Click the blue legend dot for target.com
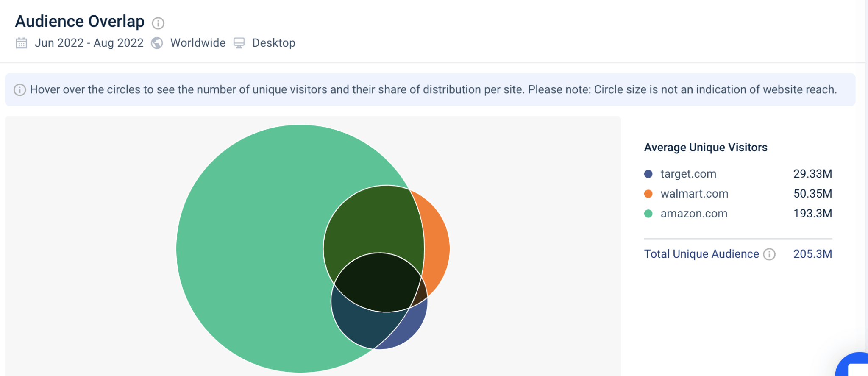This screenshot has height=376, width=868. [648, 174]
